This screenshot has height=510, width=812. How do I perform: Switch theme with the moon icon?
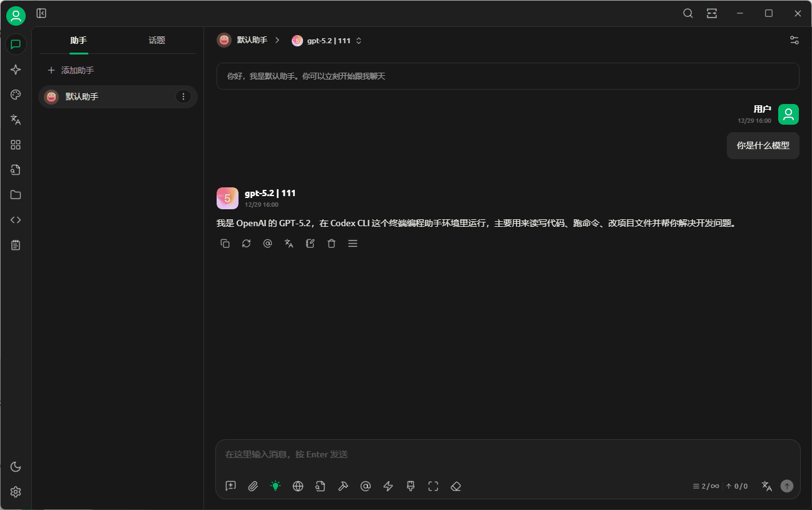pos(16,467)
